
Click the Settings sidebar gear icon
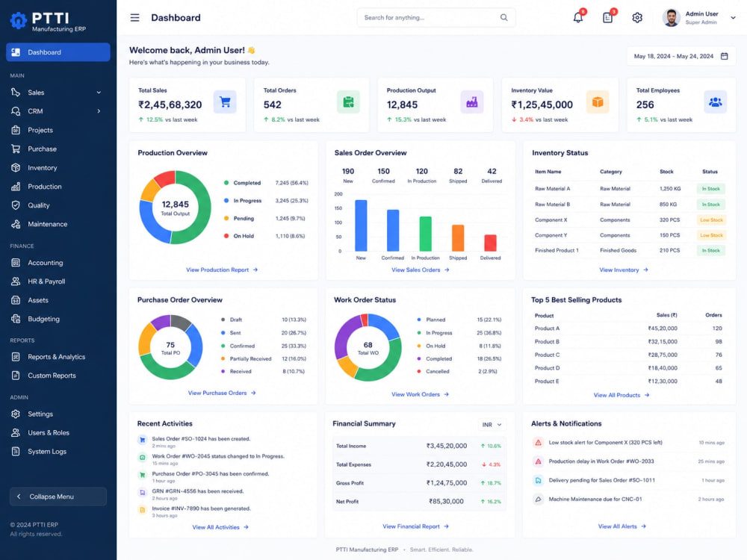[16, 414]
